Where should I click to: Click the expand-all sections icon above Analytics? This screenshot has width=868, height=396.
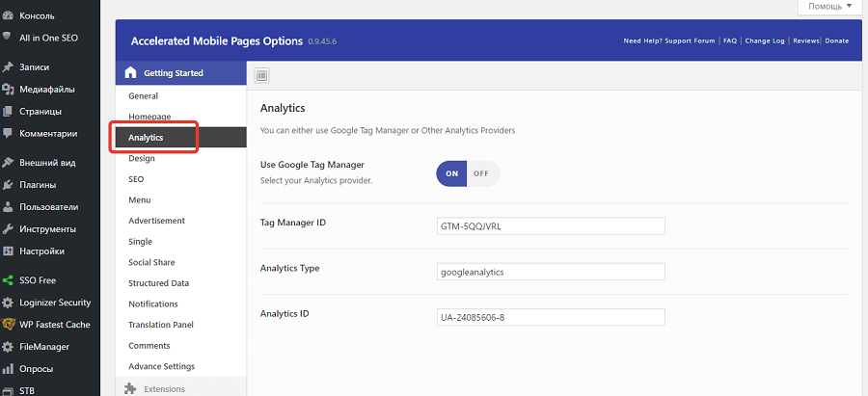[x=262, y=74]
